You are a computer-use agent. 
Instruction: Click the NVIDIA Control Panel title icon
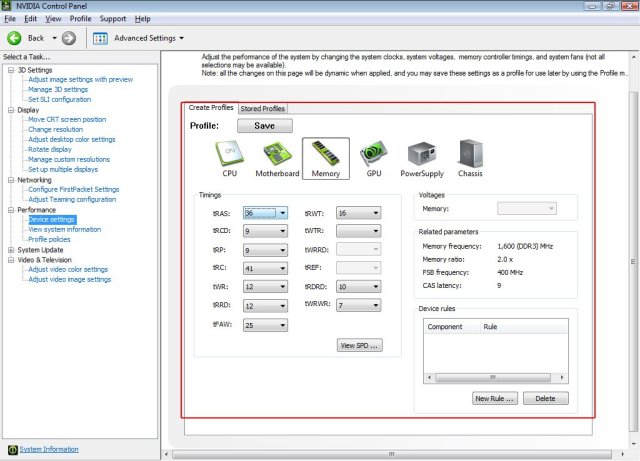pos(7,6)
